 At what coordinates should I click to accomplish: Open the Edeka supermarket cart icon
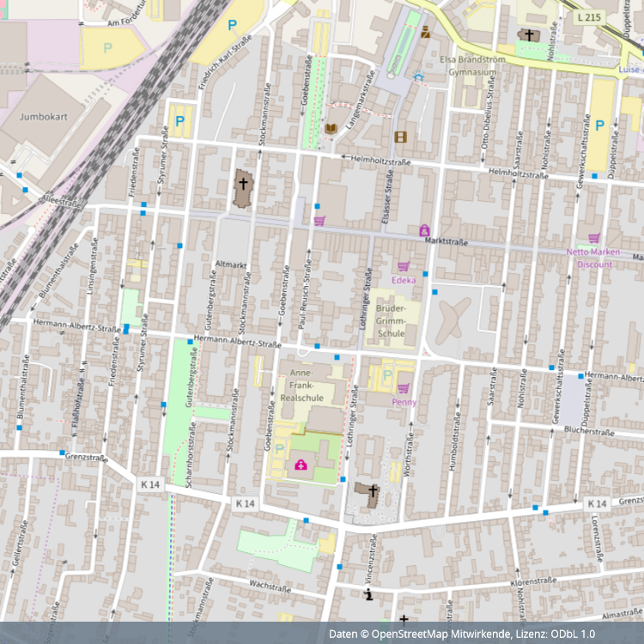pyautogui.click(x=403, y=267)
